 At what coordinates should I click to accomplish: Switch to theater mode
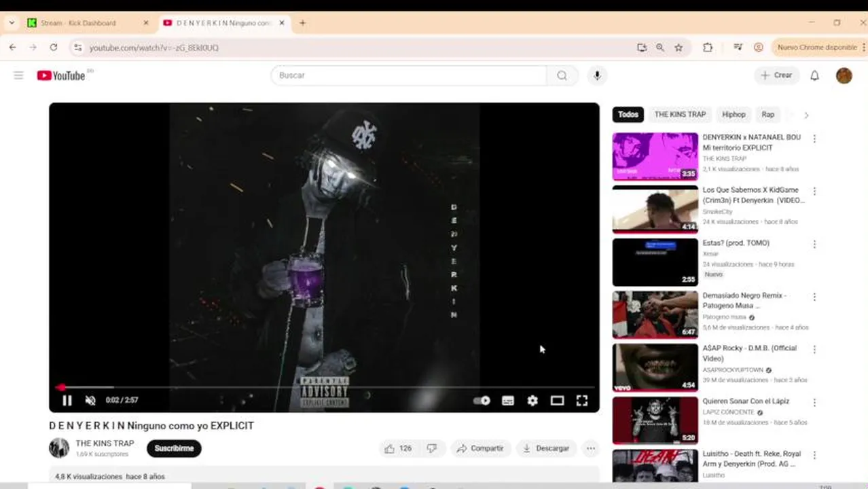click(557, 401)
